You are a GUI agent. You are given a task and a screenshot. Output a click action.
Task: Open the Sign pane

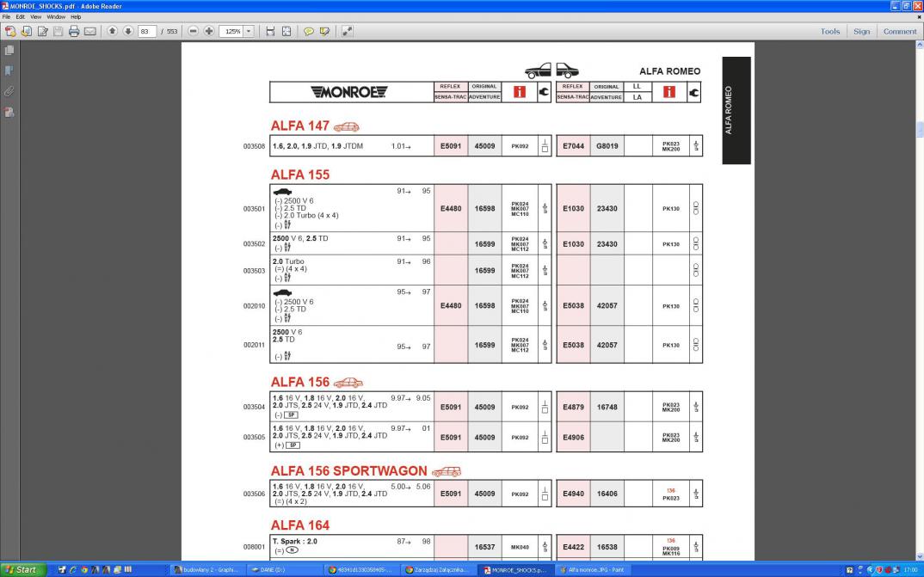(x=861, y=31)
